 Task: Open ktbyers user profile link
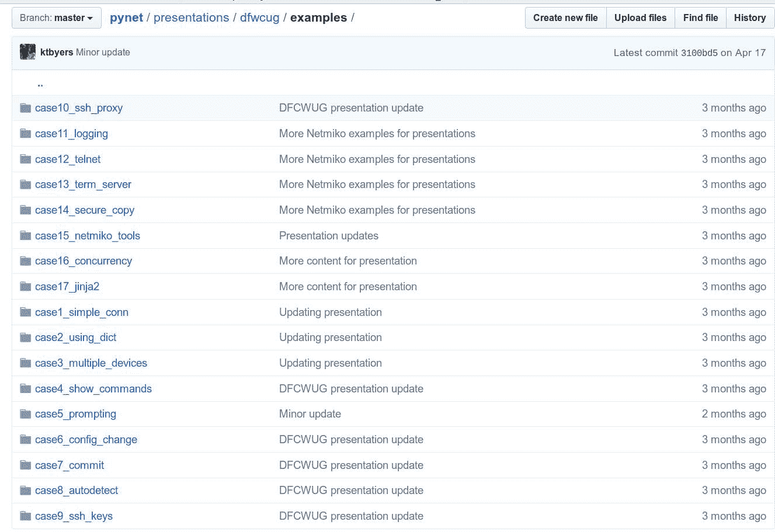click(57, 52)
